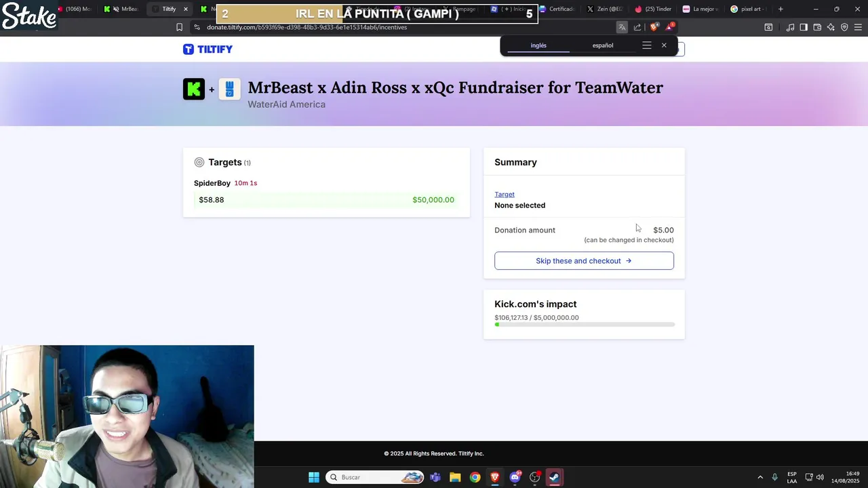This screenshot has height=488, width=868.
Task: Switch to the MrBeast Kick browser tab
Action: coord(121,9)
